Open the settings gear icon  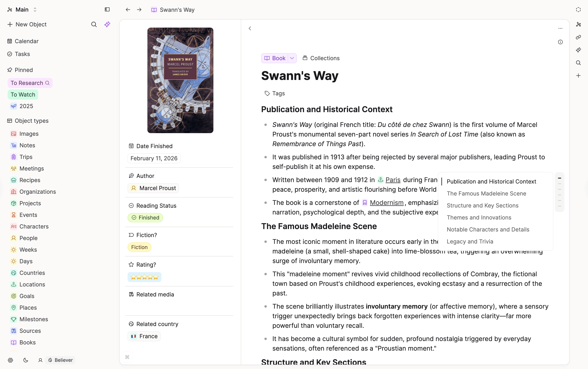coord(10,360)
